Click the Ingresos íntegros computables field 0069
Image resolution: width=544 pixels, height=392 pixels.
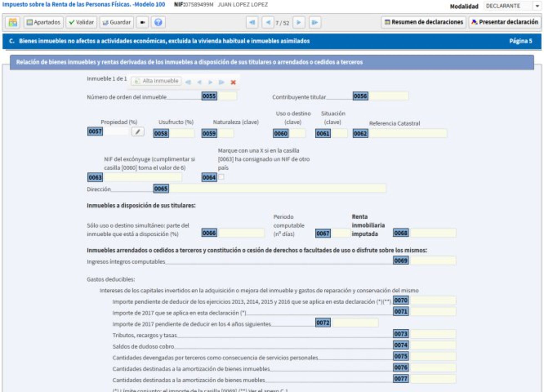coord(433,261)
